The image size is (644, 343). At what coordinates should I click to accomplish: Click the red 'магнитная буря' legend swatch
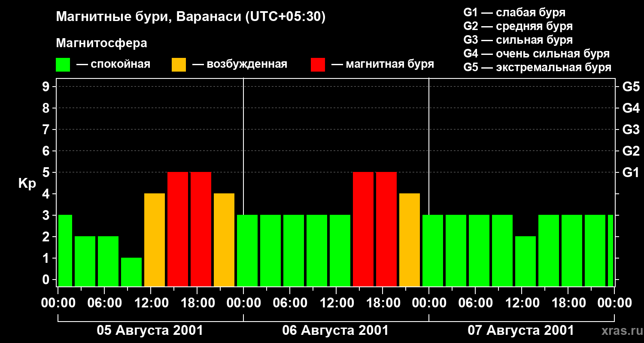(x=318, y=65)
